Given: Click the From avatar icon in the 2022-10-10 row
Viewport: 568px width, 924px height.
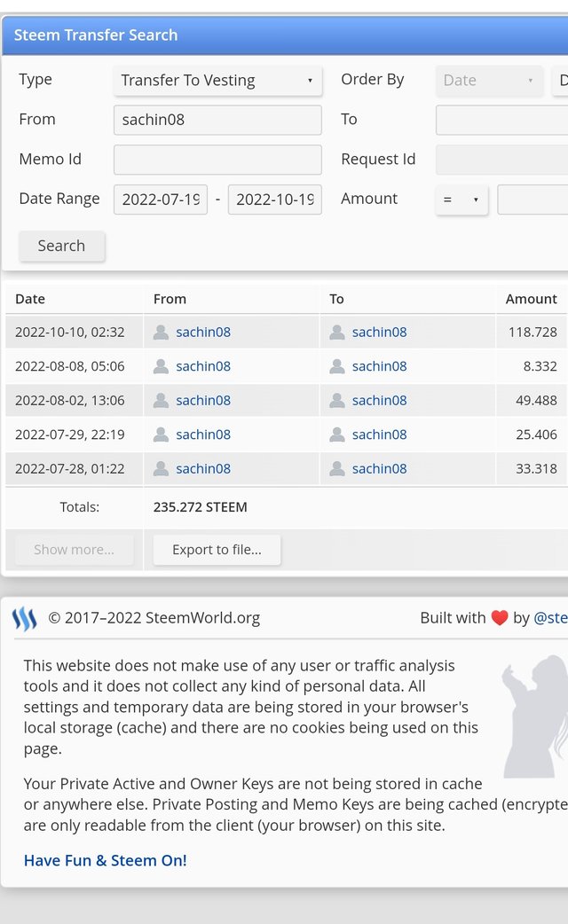Looking at the screenshot, I should [x=161, y=333].
